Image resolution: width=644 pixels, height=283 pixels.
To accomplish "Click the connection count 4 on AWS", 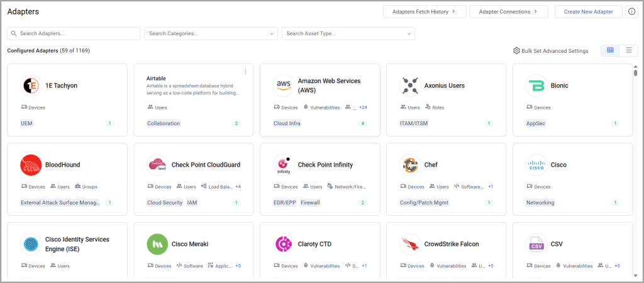I will pyautogui.click(x=362, y=123).
